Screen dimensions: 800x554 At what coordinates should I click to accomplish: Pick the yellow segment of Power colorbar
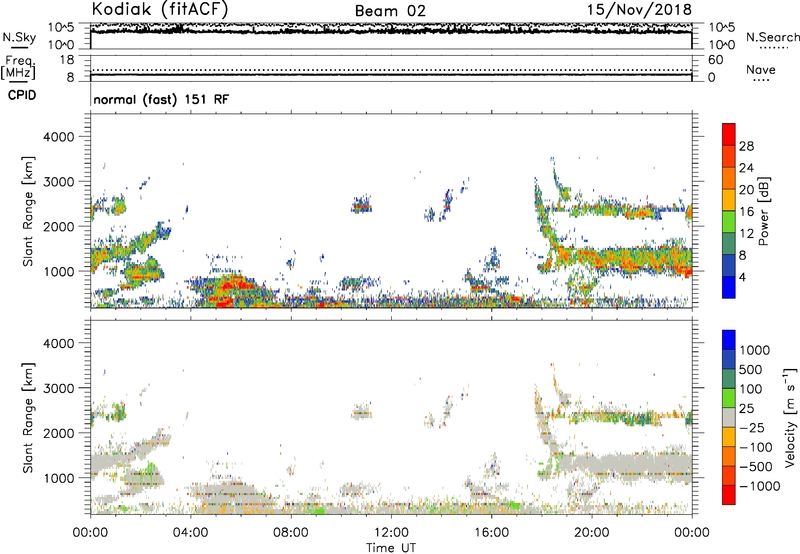(729, 200)
